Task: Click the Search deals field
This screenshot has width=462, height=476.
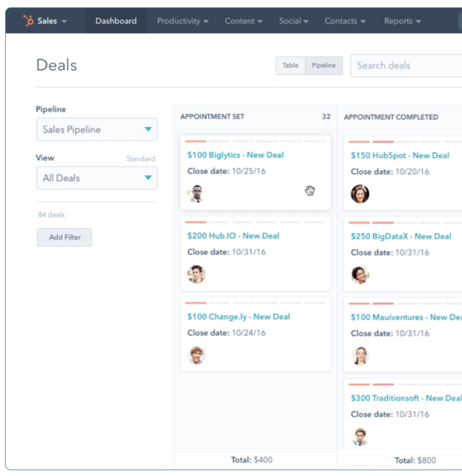Action: pos(406,66)
